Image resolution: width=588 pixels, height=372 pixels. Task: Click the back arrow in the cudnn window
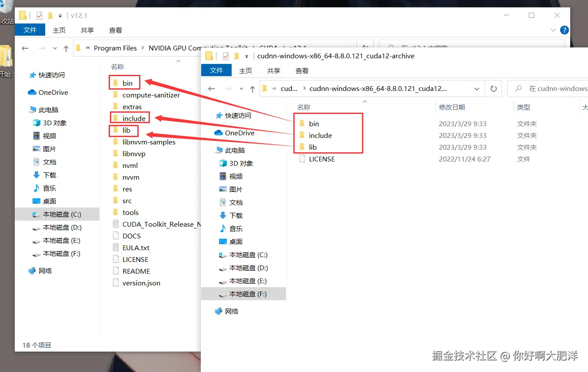coord(211,88)
